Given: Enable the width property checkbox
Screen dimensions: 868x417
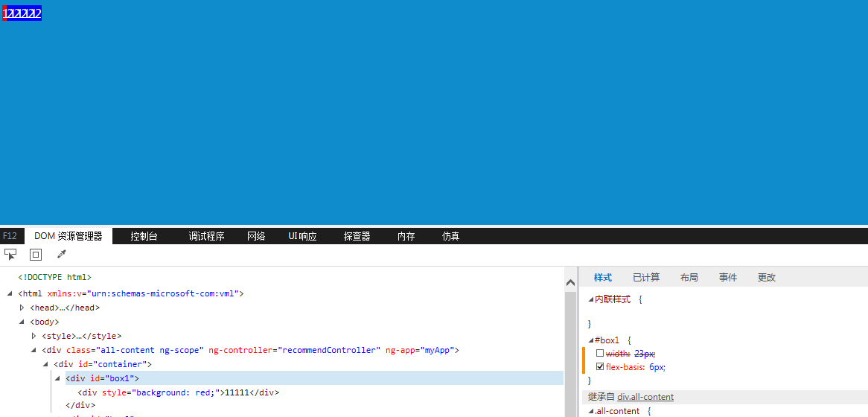Looking at the screenshot, I should pos(599,353).
